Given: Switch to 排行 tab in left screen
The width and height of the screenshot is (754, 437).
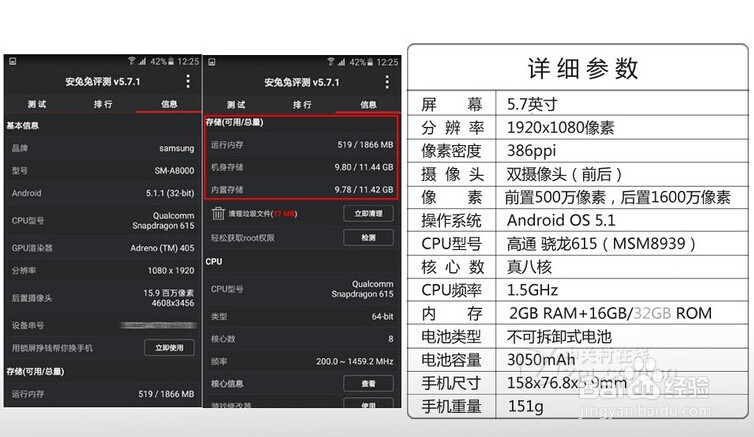Looking at the screenshot, I should point(103,104).
